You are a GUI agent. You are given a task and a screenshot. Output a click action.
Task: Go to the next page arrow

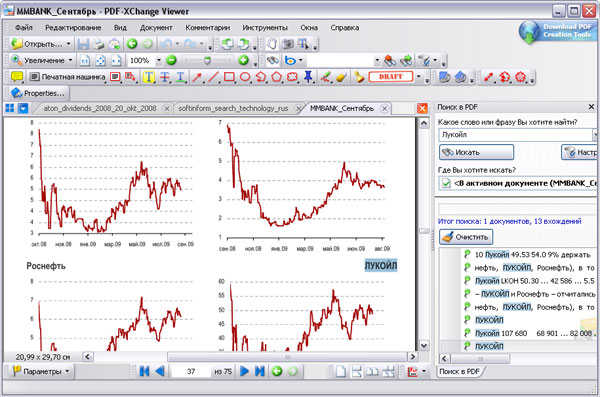(244, 371)
